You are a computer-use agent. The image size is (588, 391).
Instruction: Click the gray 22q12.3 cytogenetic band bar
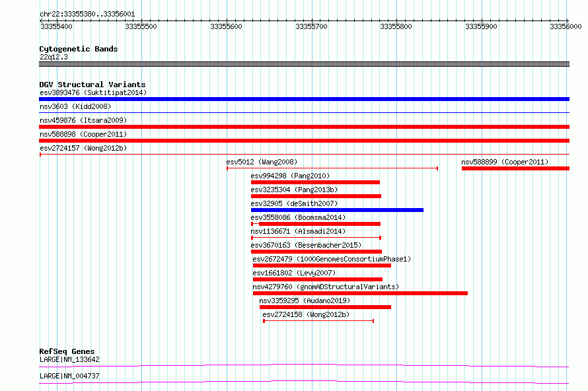[304, 64]
